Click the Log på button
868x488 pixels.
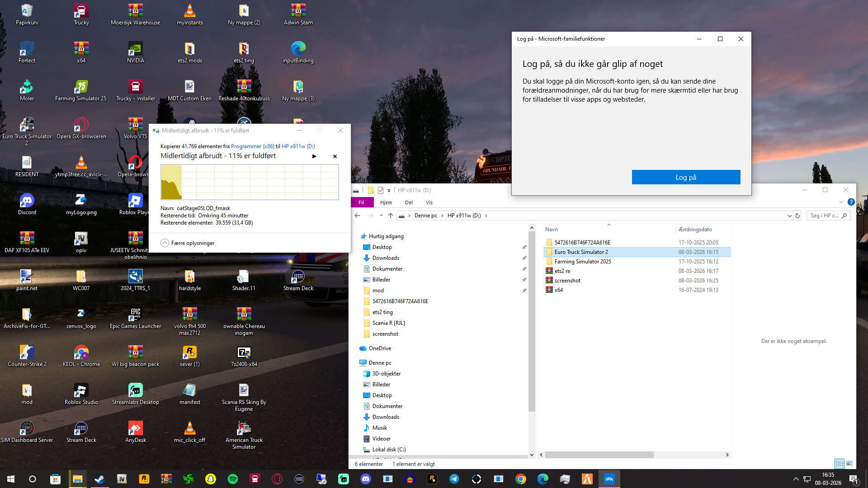click(686, 177)
